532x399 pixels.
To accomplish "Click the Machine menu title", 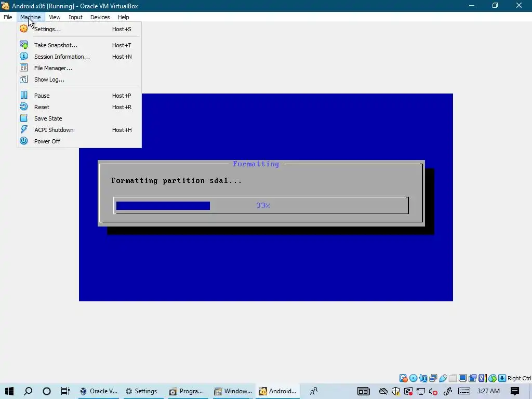I will [31, 17].
